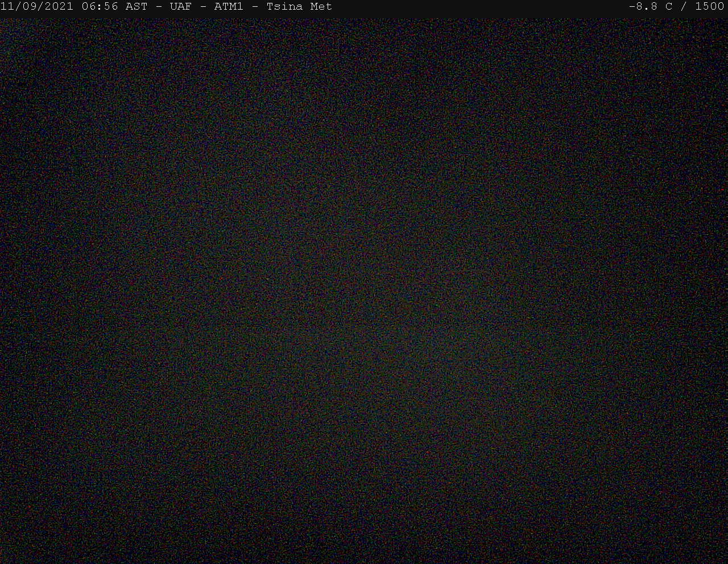
Task: Click the ATM1 station identifier
Action: 229,7
